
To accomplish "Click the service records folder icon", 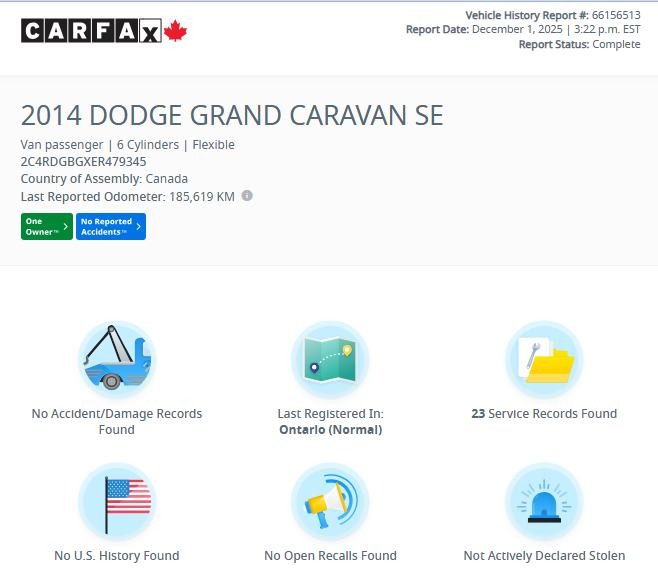I will pyautogui.click(x=544, y=360).
